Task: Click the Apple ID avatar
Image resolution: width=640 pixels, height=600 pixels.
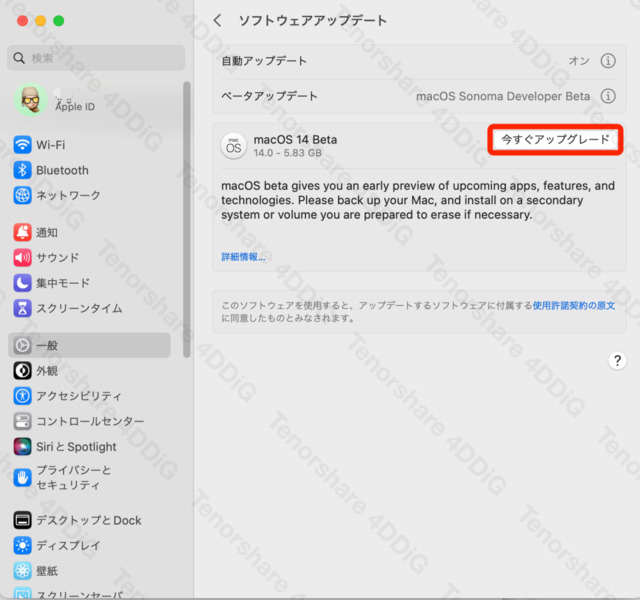Action: click(x=30, y=99)
